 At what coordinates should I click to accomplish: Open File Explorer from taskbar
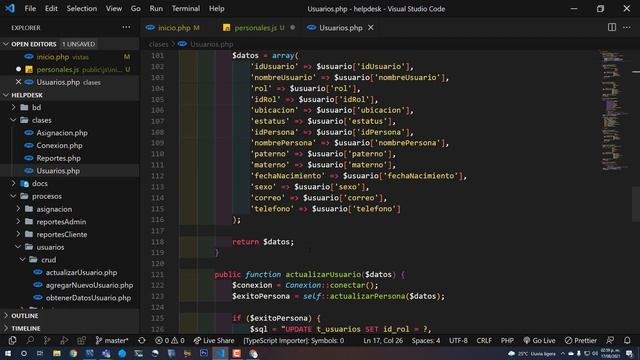pyautogui.click(x=57, y=353)
